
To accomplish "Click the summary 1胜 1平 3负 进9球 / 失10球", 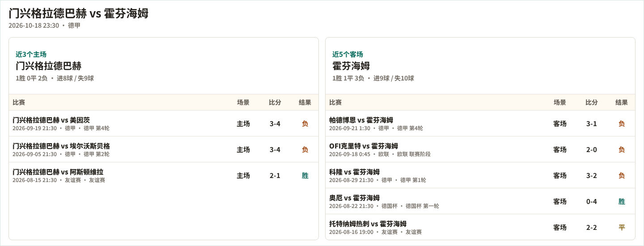I will [373, 78].
